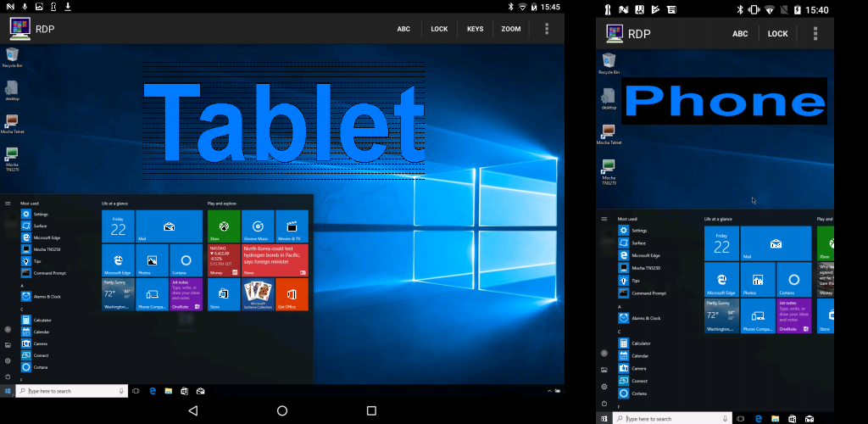Open the Mail tile on tablet
Screen dimensions: 868x424
pyautogui.click(x=169, y=226)
